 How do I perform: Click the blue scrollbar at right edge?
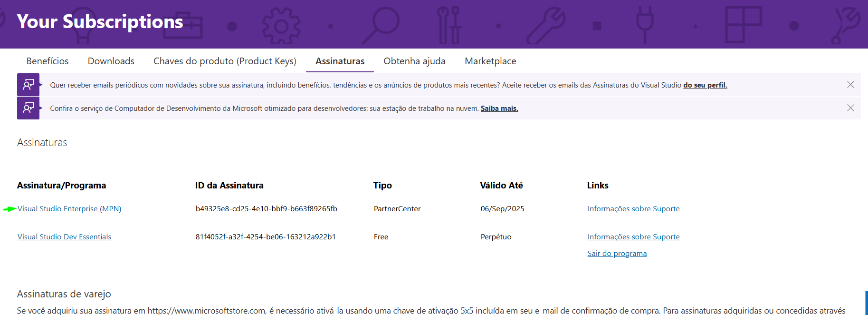[867, 303]
